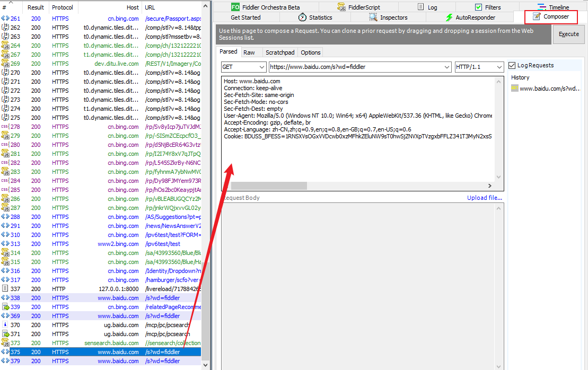Click the green arrow icon on session 371
Viewport: 588px width, 370px height.
point(5,333)
